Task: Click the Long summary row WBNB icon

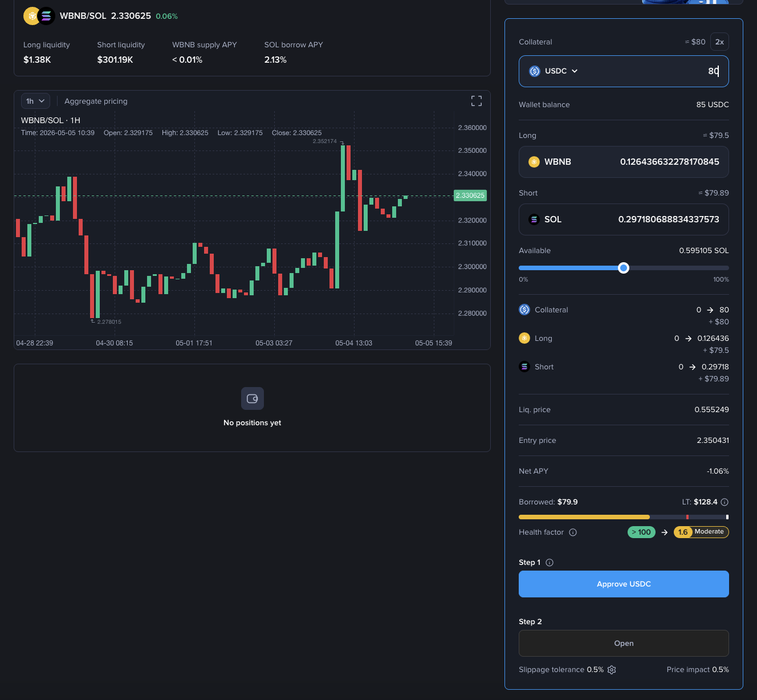Action: (x=524, y=338)
